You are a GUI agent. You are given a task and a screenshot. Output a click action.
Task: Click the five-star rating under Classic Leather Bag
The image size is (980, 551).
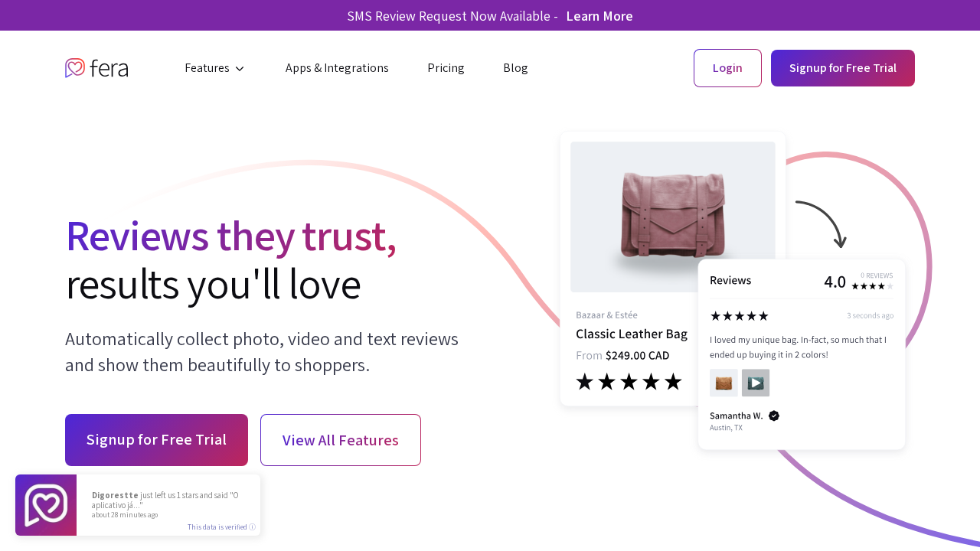[629, 382]
